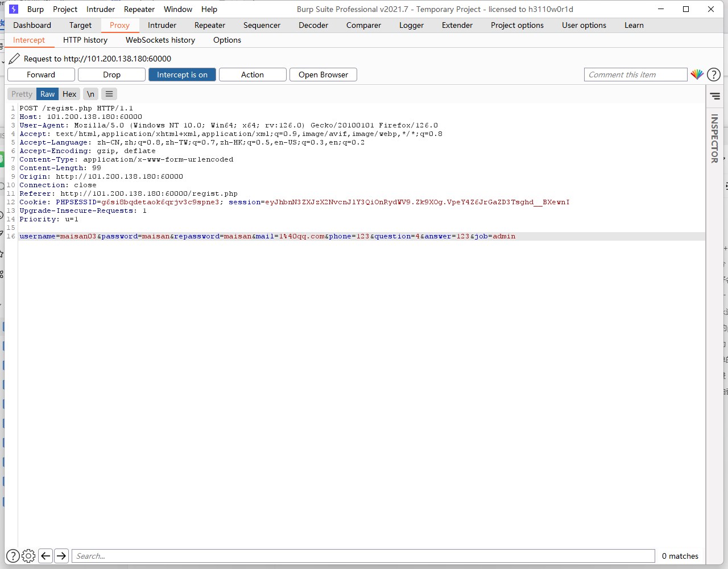This screenshot has width=728, height=569.
Task: Click the Cookie header line
Action: [295, 202]
